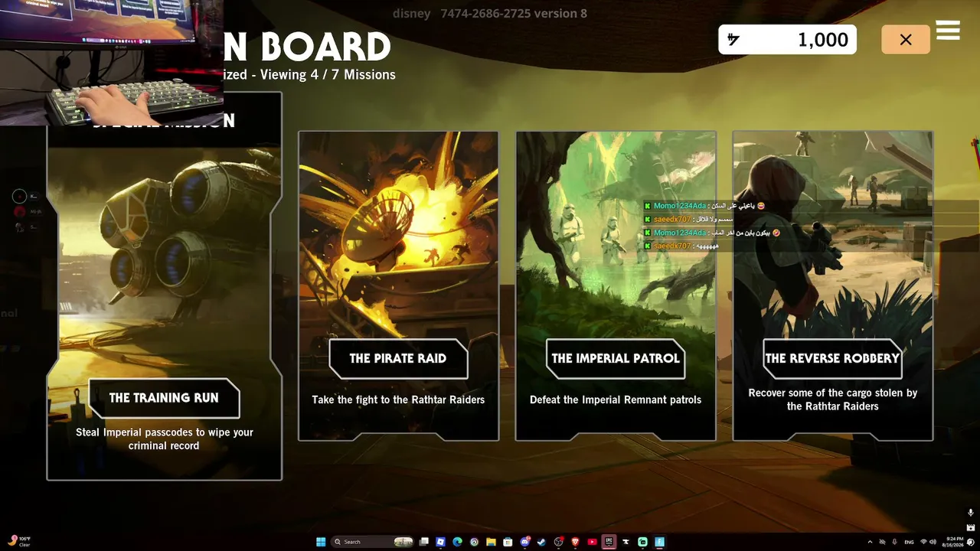Click the clip capture overlay icon
This screenshot has width=980, height=551.
pyautogui.click(x=971, y=527)
